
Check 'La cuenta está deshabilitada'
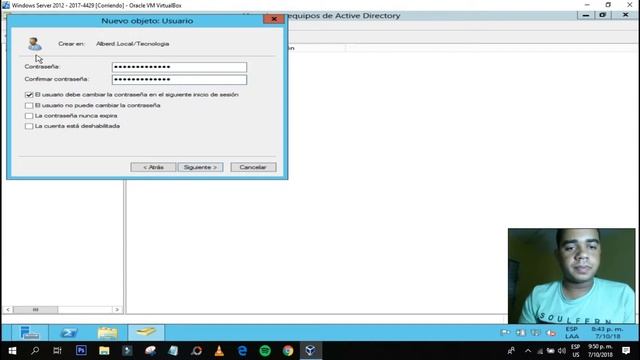[29, 126]
